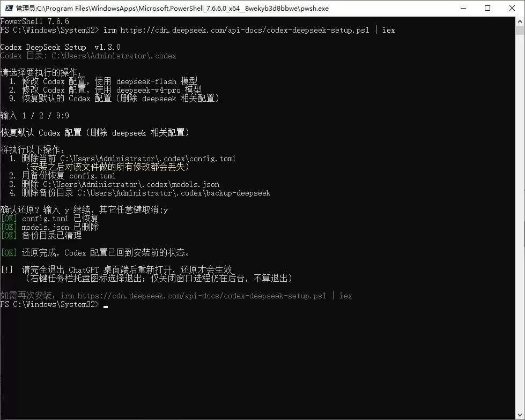This screenshot has width=525, height=420.
Task: Click option 9 恢复默认的 Codex 配置 line
Action: pos(114,99)
